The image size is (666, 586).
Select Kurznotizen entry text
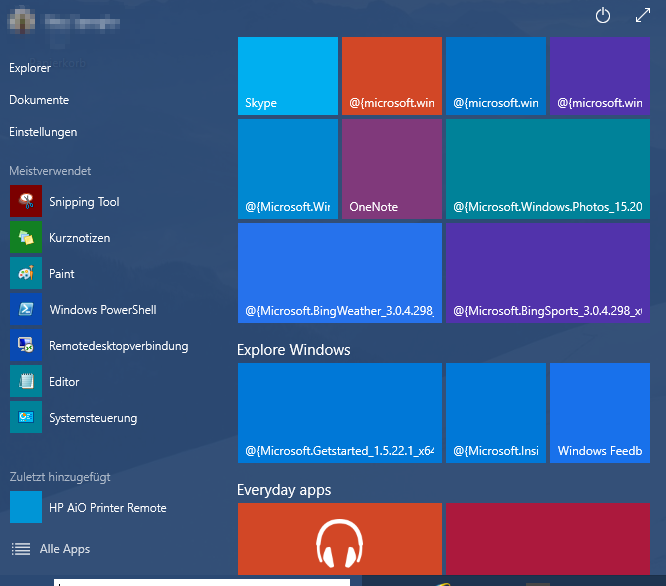(x=79, y=238)
